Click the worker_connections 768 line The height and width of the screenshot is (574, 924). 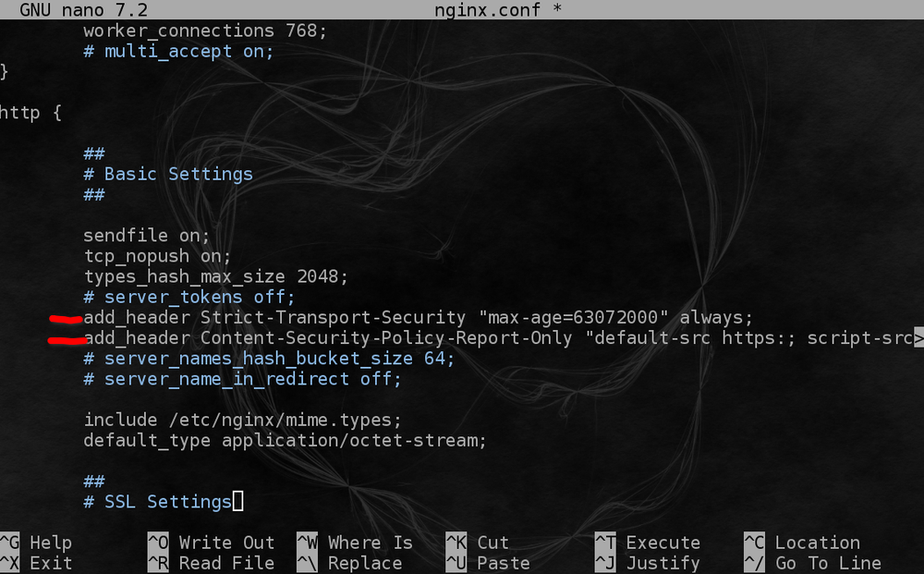coord(204,31)
